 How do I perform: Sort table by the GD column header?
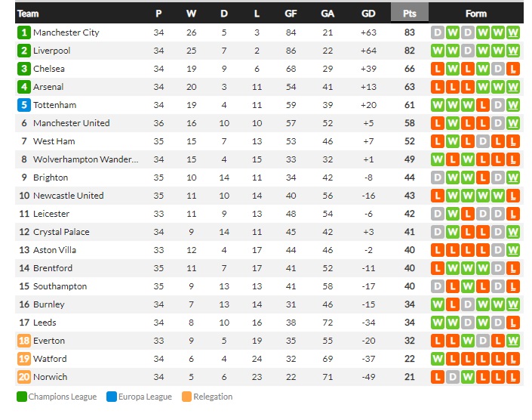point(368,14)
